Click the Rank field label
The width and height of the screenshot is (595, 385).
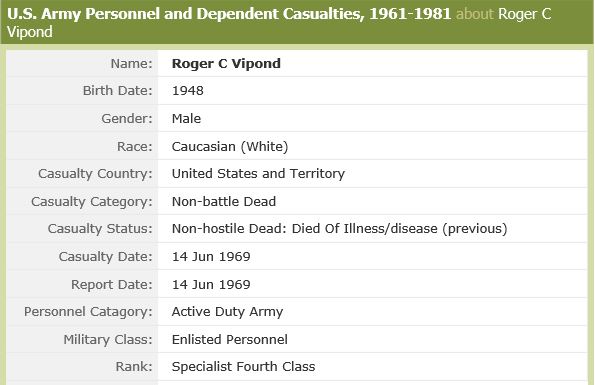coord(134,367)
